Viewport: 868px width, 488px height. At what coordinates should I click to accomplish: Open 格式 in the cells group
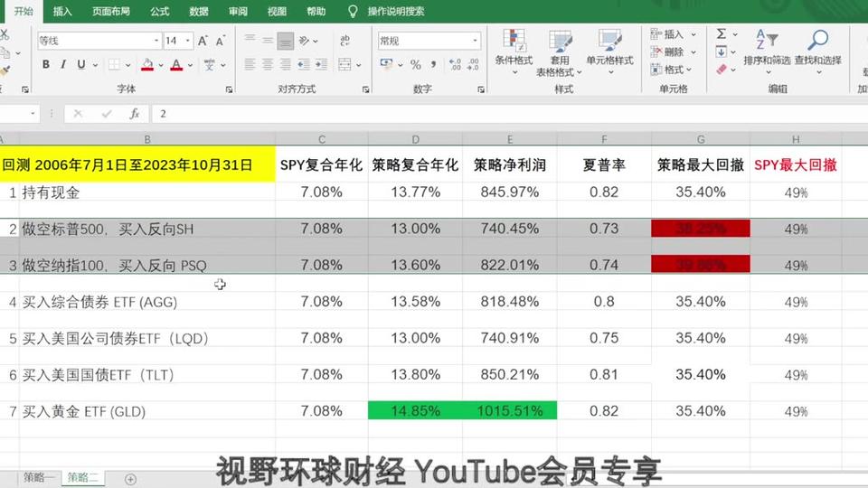tap(672, 70)
